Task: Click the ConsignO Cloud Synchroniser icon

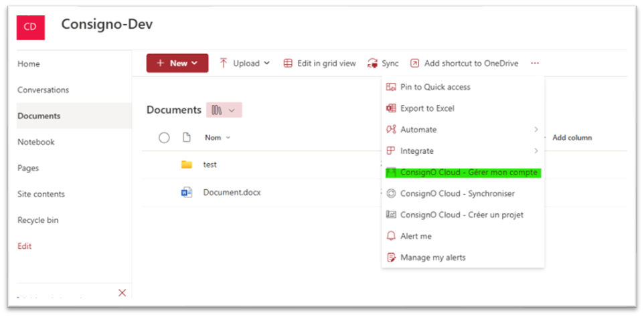Action: tap(392, 193)
